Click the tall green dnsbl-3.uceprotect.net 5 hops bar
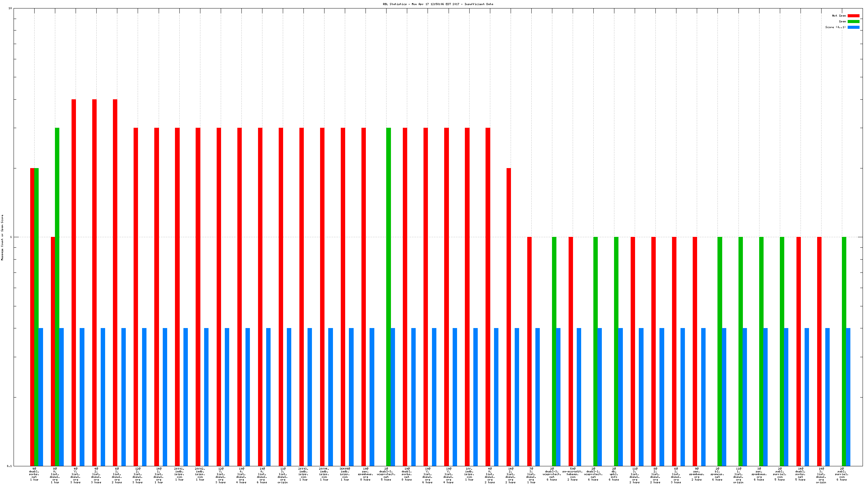 coord(389,271)
